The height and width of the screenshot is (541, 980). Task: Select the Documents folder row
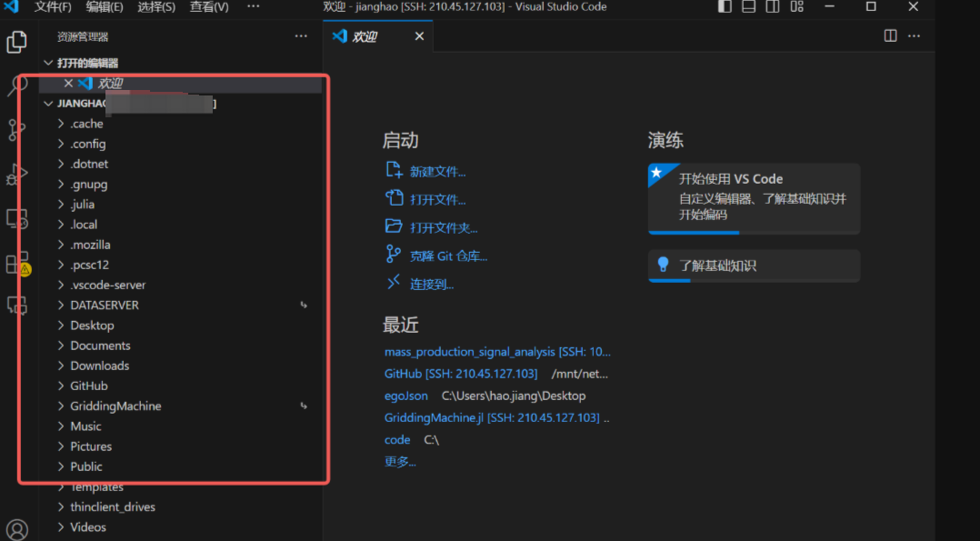point(181,346)
